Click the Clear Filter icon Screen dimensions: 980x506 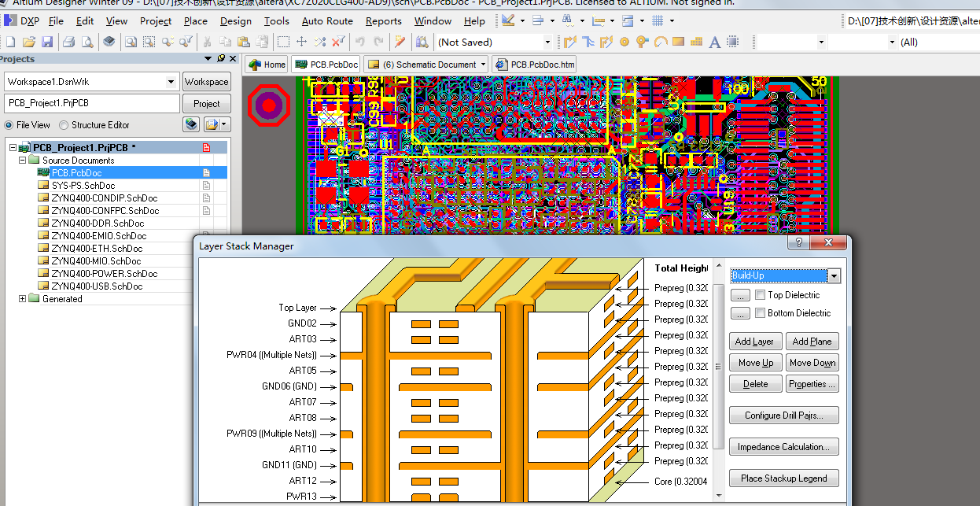[338, 42]
